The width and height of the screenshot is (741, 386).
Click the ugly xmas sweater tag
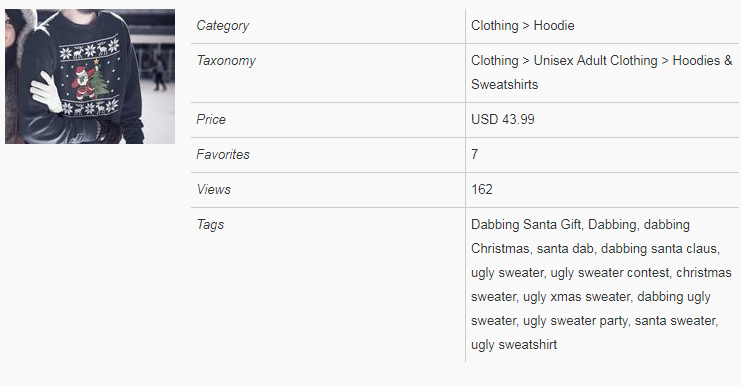577,297
